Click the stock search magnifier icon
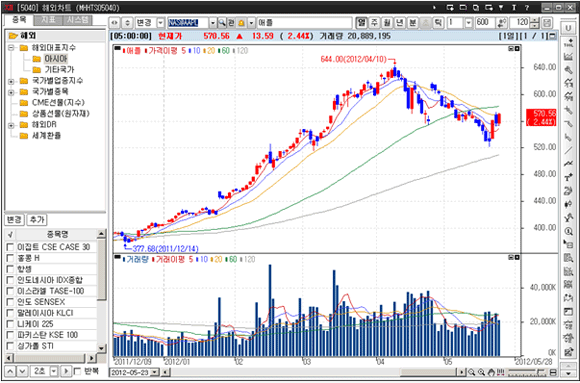 tap(222, 23)
